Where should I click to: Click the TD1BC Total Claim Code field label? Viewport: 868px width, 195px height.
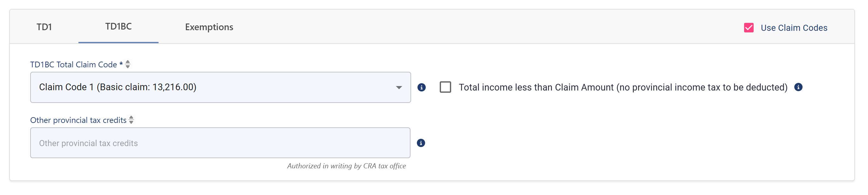pyautogui.click(x=76, y=64)
